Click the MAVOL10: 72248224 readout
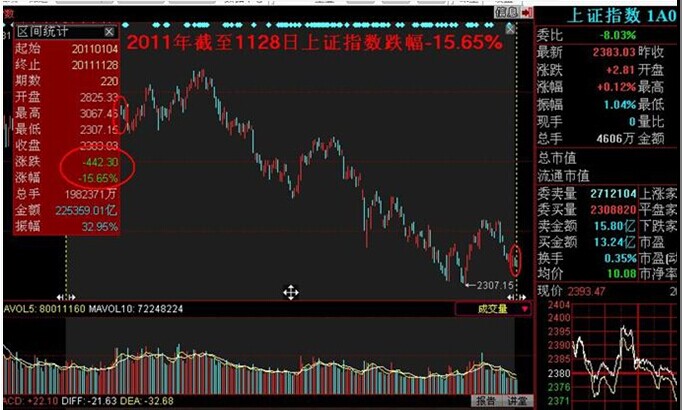 tap(136, 309)
